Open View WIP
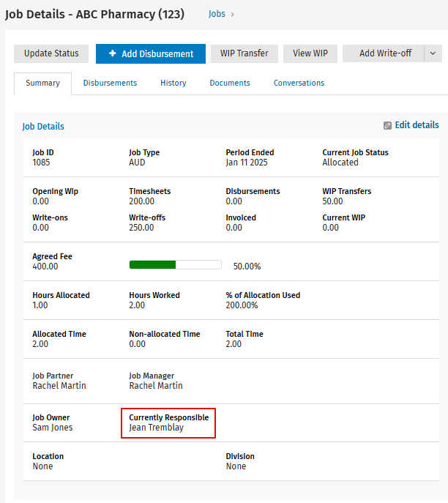 point(310,53)
